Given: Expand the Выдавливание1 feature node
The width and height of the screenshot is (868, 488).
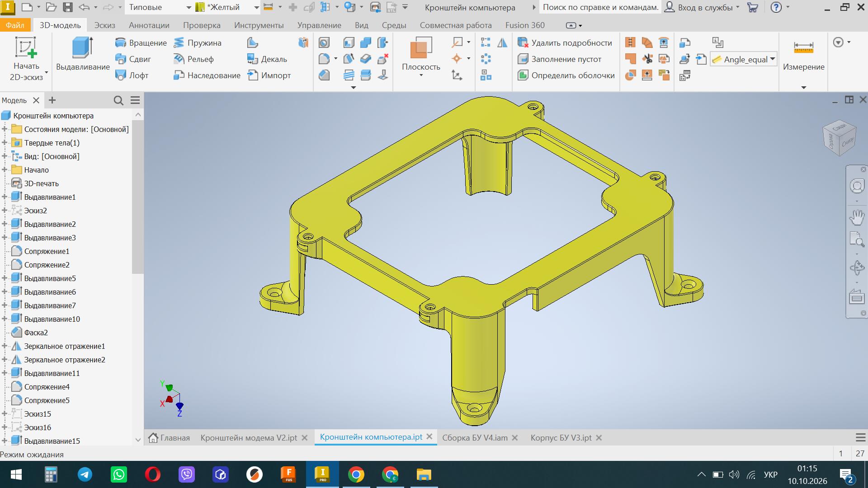Looking at the screenshot, I should tap(5, 197).
